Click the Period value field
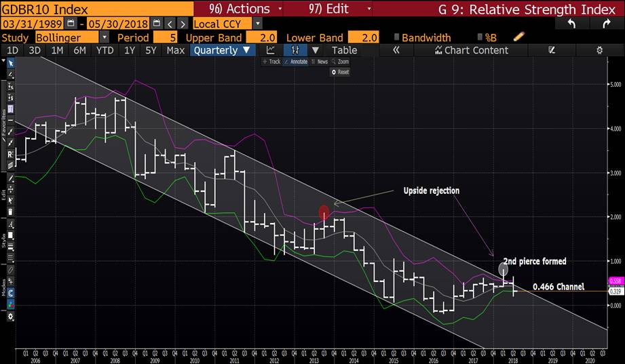Screen dimensions: 625x364 (x=166, y=37)
